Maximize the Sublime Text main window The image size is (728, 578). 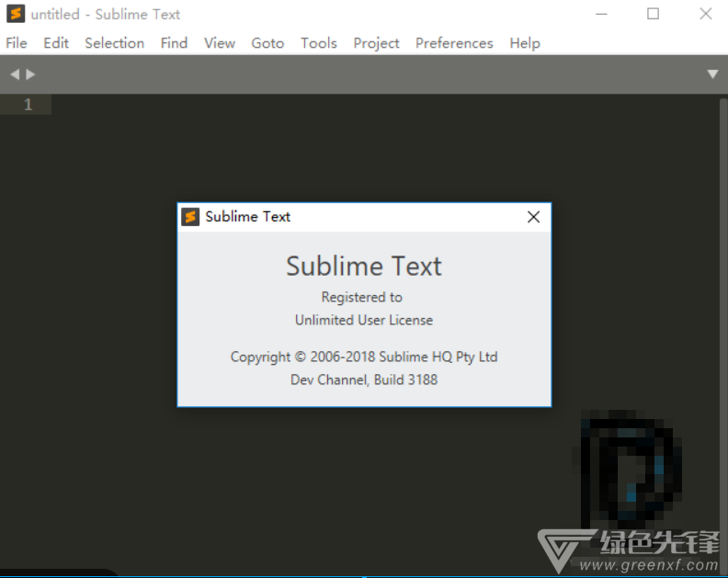tap(654, 14)
